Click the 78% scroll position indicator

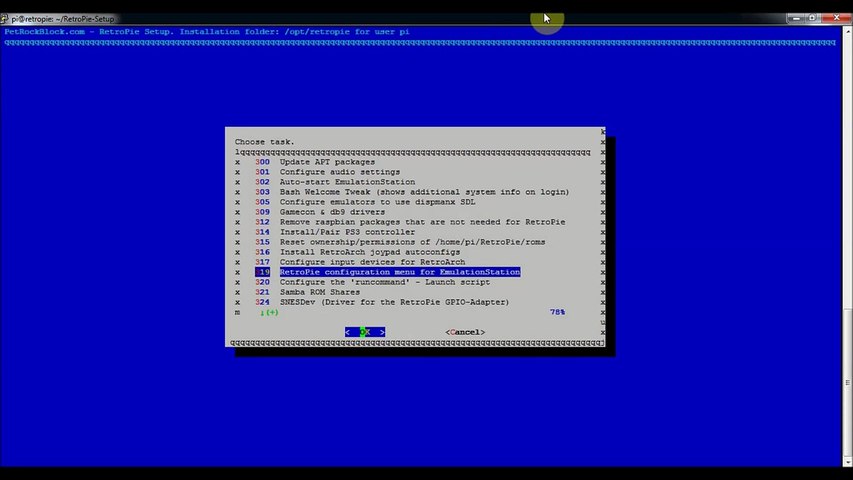click(557, 312)
